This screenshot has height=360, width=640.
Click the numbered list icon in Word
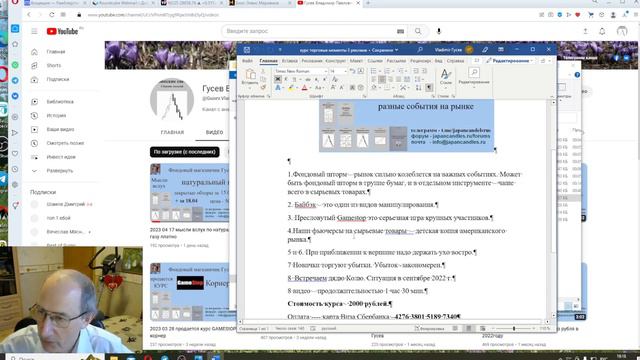click(387, 71)
